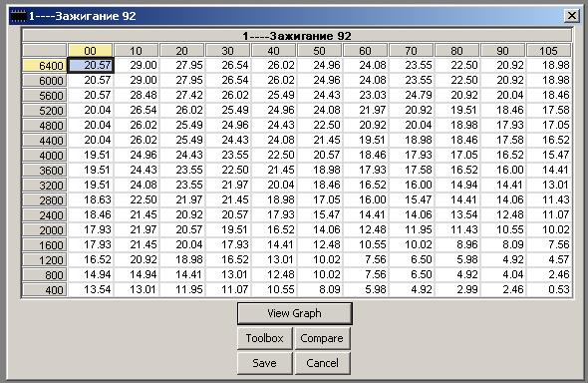Save the ignition table
The width and height of the screenshot is (588, 383).
click(x=265, y=363)
